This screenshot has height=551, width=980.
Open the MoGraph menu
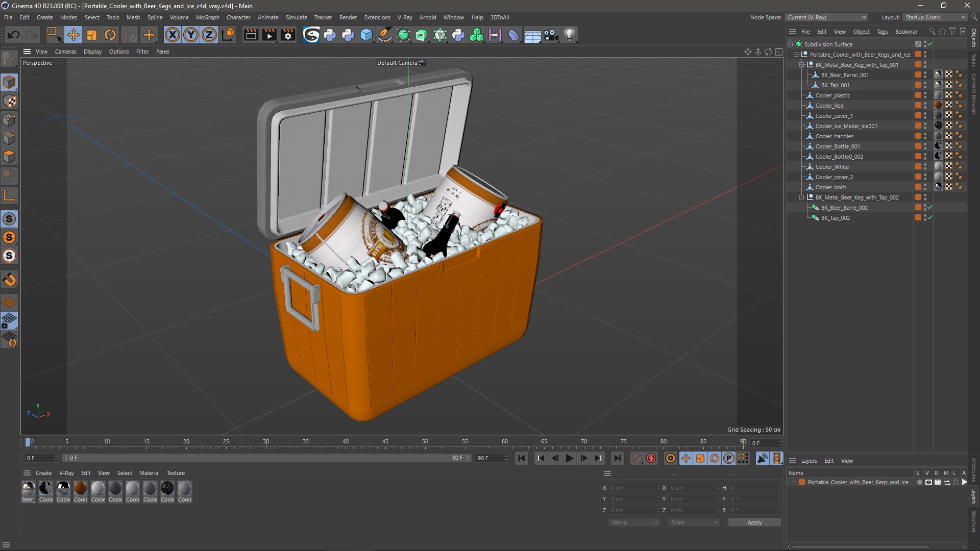pos(207,17)
